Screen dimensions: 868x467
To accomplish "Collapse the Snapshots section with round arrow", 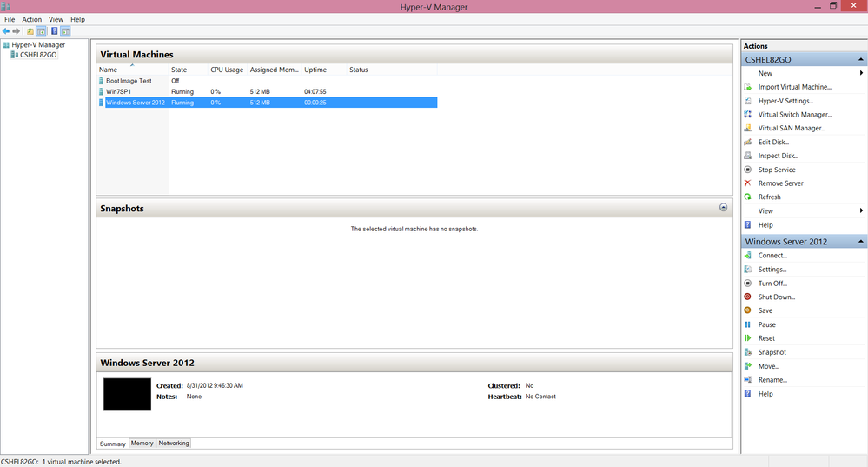I will pos(723,207).
